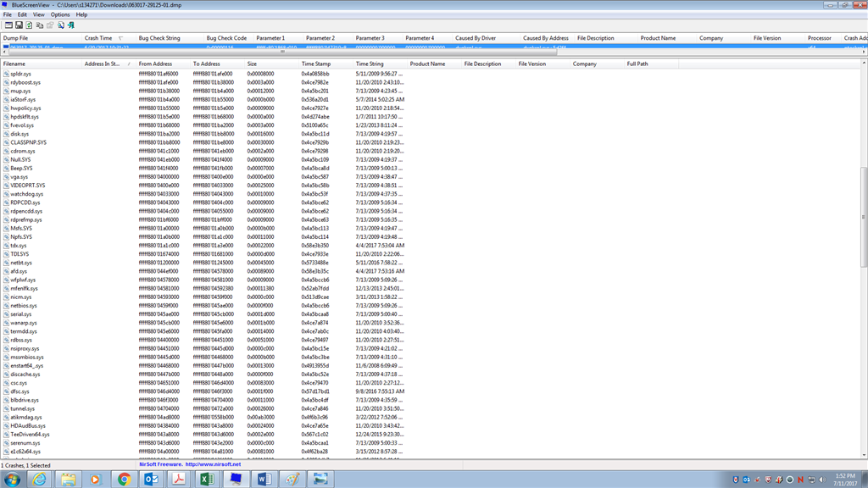
Task: Click the Refresh toolbar icon
Action: [x=29, y=25]
